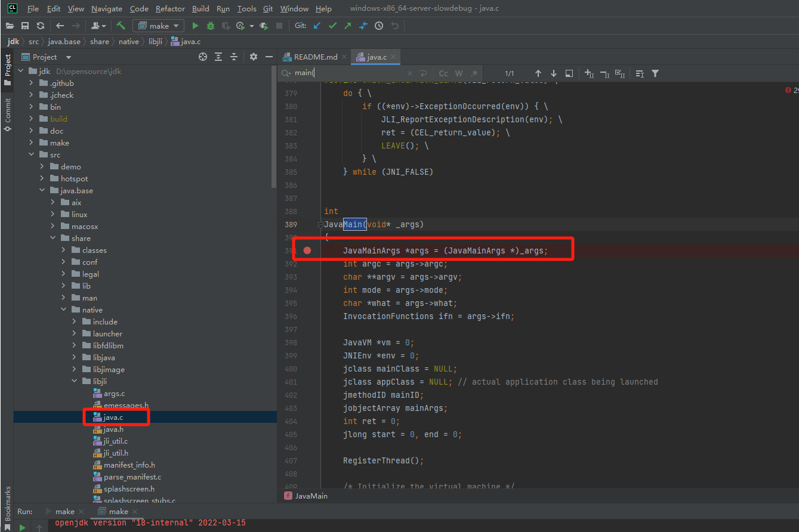Image resolution: width=799 pixels, height=532 pixels.
Task: Toggle multiline search layout icon
Action: [640, 73]
